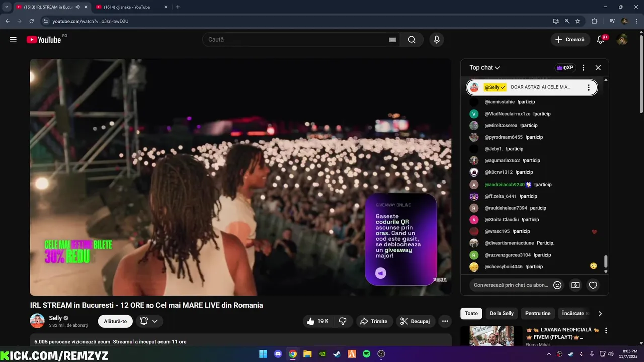Select the De la Selly chip
The image size is (644, 362).
(502, 313)
